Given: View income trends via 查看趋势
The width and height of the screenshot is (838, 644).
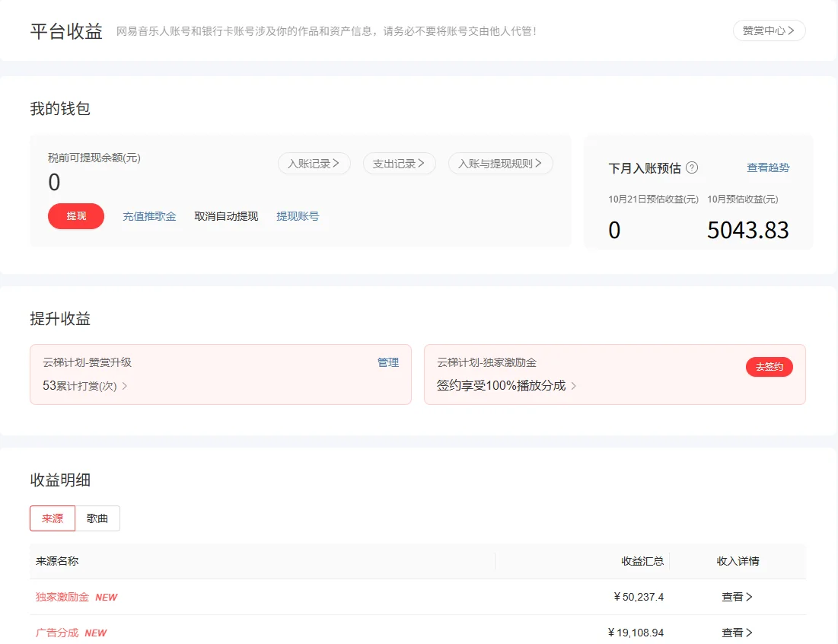Looking at the screenshot, I should tap(769, 167).
